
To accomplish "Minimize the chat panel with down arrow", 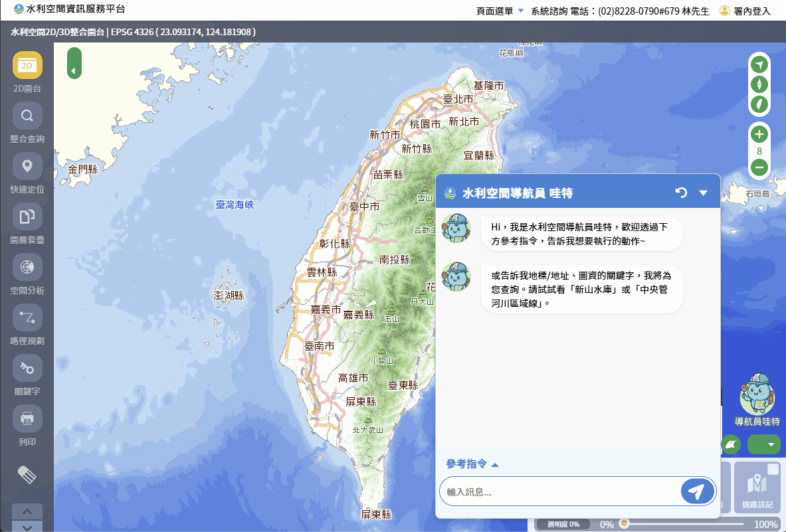I will pyautogui.click(x=704, y=193).
